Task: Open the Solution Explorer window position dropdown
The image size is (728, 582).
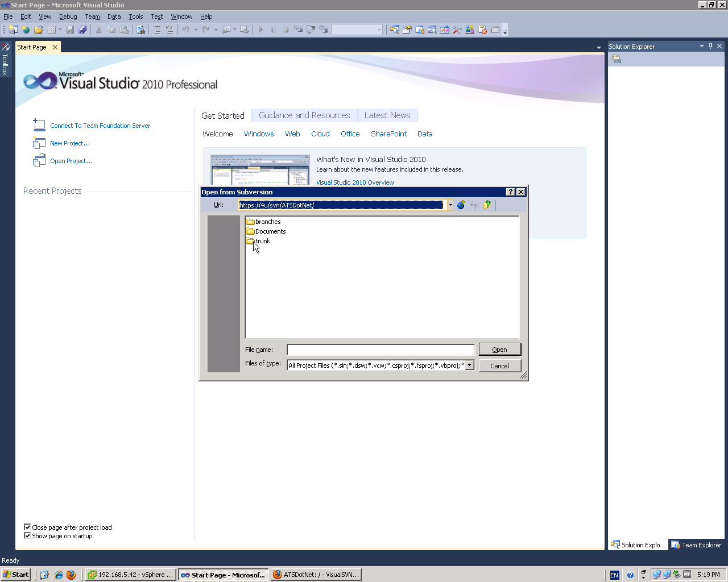Action: (701, 46)
